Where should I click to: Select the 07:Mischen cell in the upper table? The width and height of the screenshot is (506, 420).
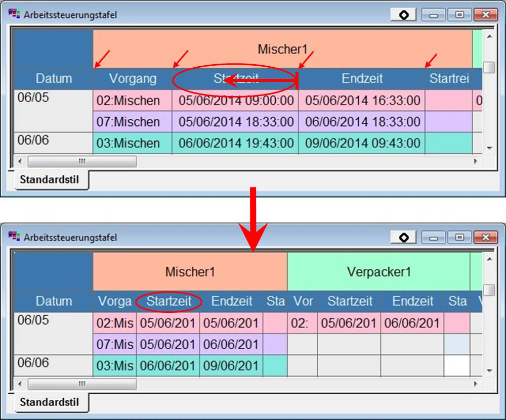(x=128, y=122)
